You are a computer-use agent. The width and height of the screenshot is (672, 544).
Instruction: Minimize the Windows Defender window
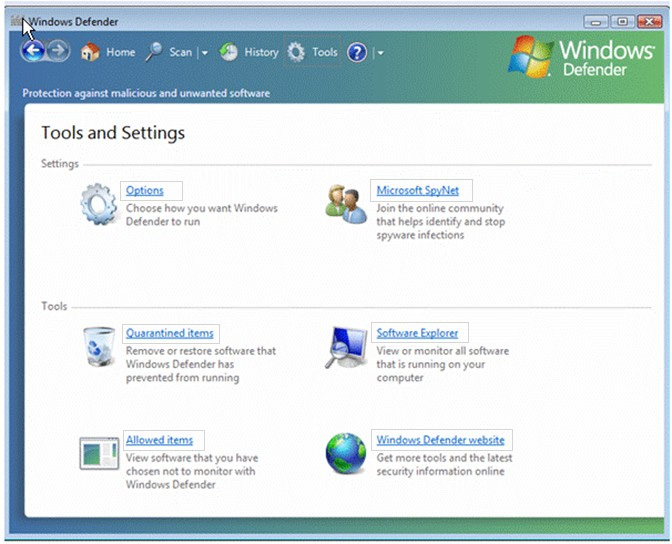coord(596,21)
